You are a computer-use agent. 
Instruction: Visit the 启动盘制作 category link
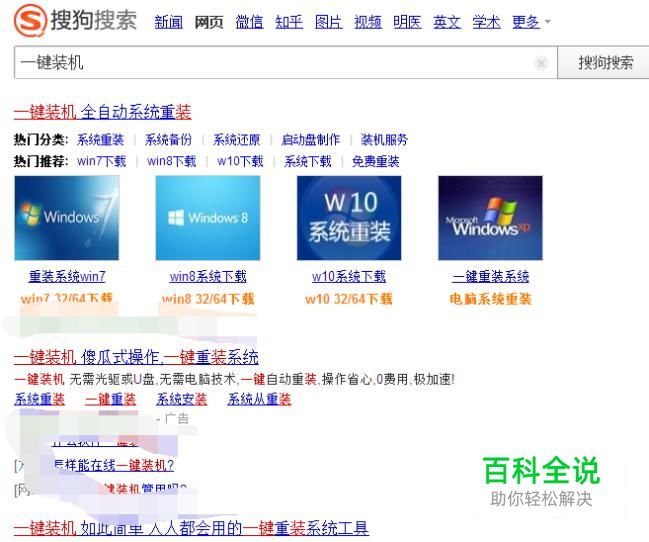tap(310, 140)
